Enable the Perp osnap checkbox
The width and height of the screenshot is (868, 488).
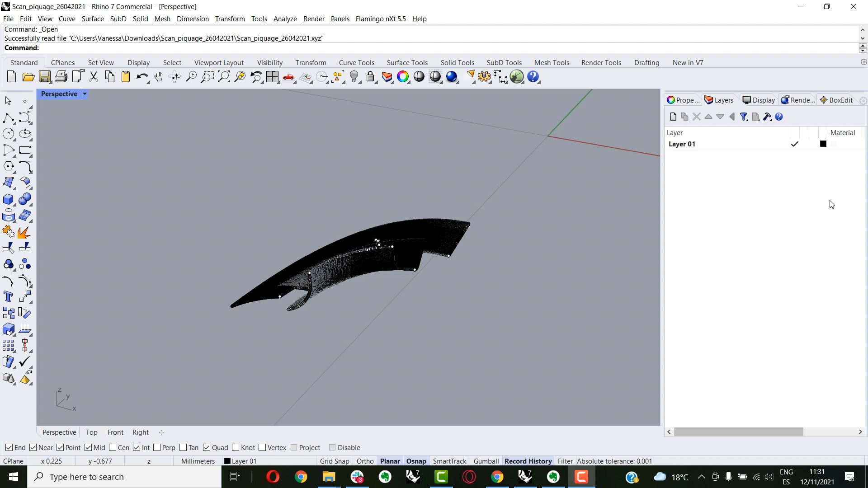[157, 447]
